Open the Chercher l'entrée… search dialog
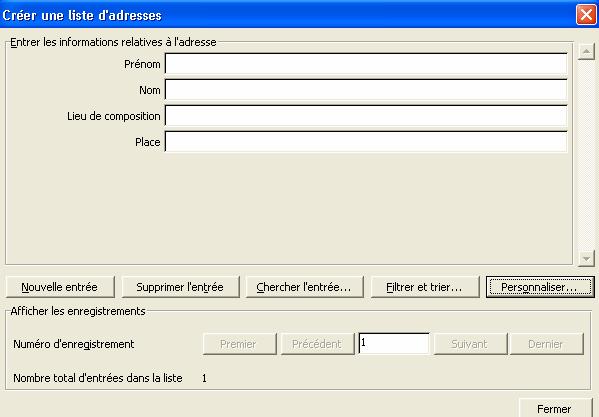Image resolution: width=599 pixels, height=417 pixels. 304,287
